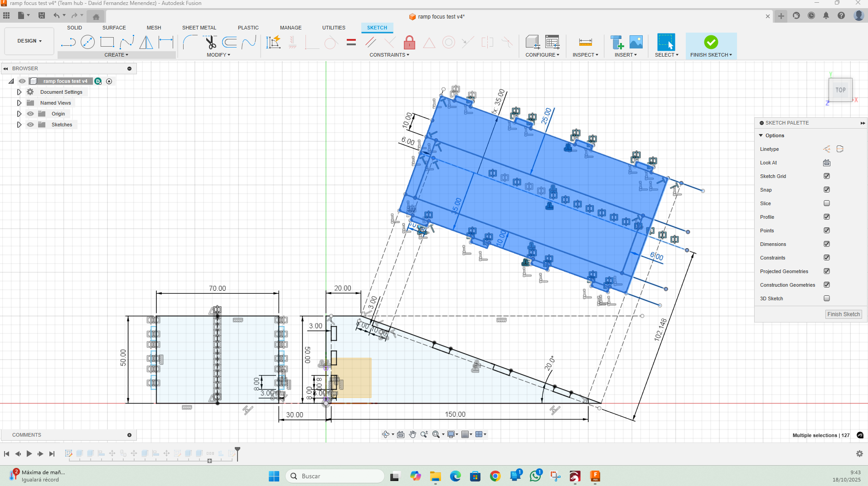The width and height of the screenshot is (868, 486).
Task: Open the DESIGN workspace dropdown
Action: [x=29, y=41]
